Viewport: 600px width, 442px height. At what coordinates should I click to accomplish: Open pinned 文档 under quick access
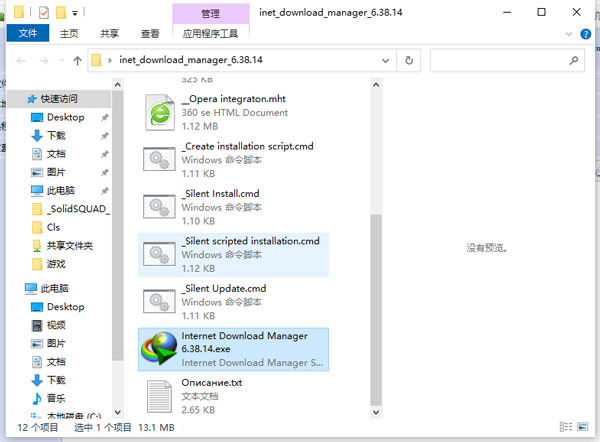point(56,154)
